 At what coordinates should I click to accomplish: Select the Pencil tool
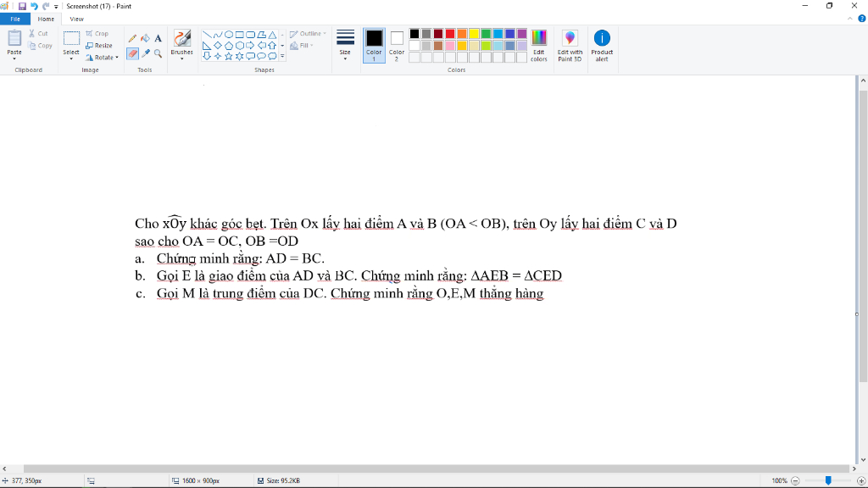point(132,38)
